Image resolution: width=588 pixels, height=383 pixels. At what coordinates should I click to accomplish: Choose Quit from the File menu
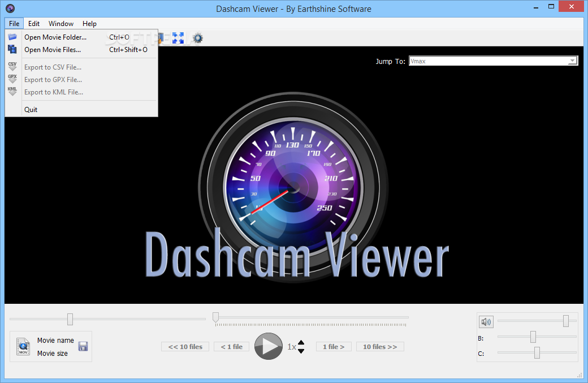point(81,110)
